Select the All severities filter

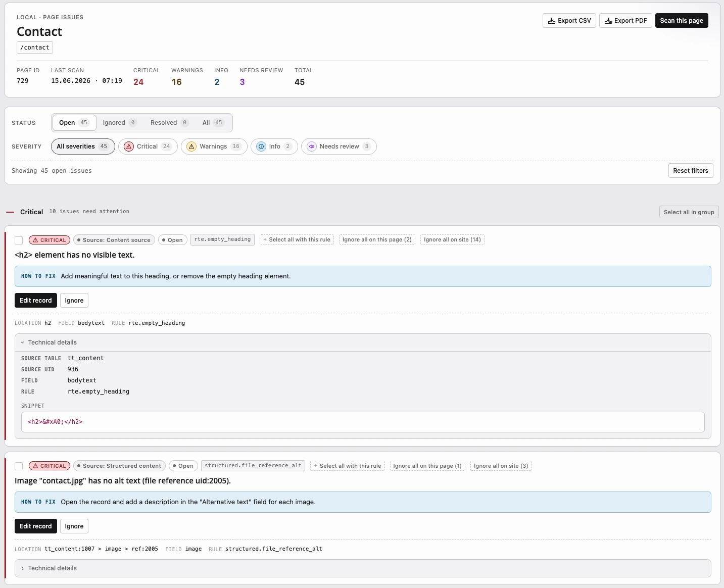[x=83, y=146]
